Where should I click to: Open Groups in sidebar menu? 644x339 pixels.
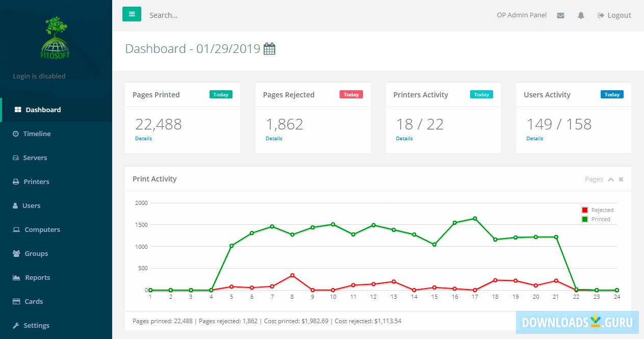tap(56, 253)
